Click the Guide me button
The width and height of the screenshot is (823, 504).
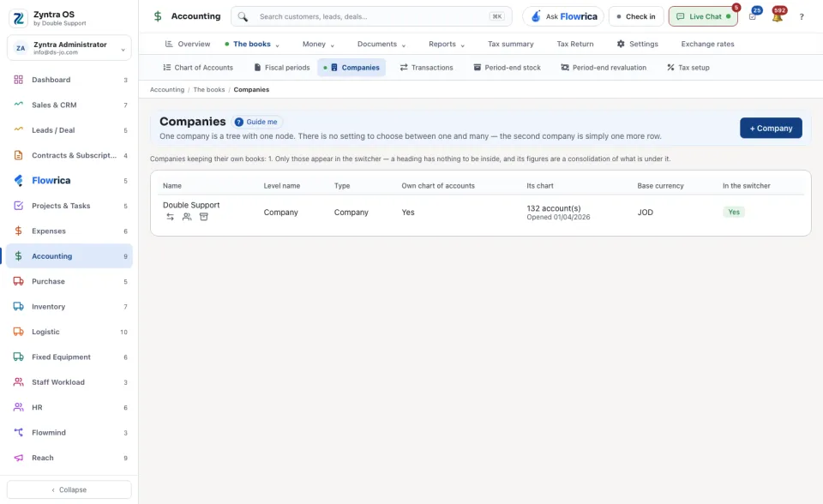click(256, 122)
